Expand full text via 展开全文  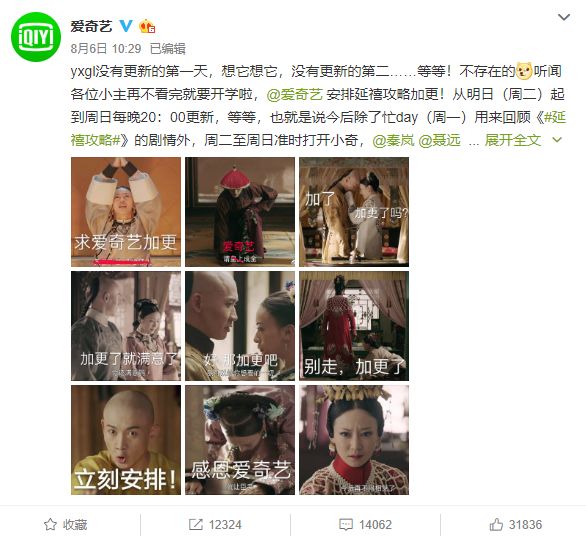tap(513, 140)
